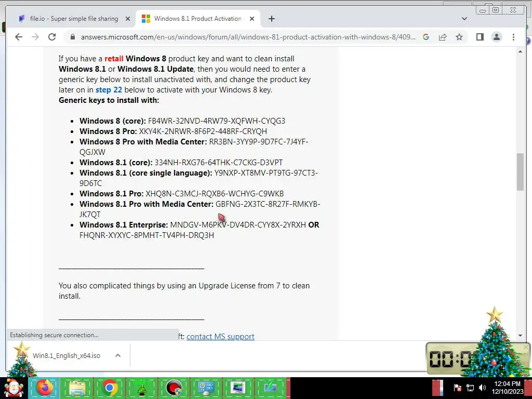View site information via the padlock icon
The image size is (532, 399).
(72, 37)
